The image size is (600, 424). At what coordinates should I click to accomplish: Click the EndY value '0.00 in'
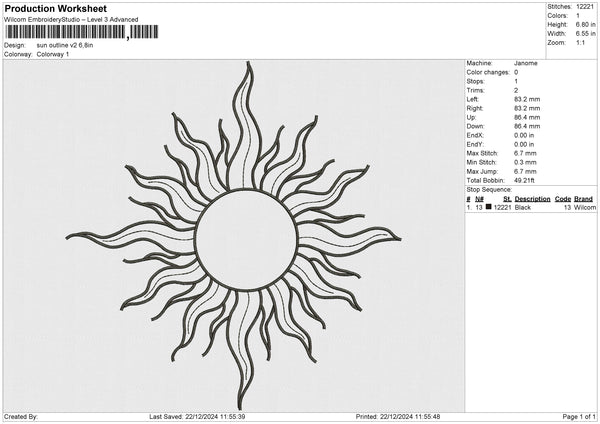pyautogui.click(x=524, y=145)
